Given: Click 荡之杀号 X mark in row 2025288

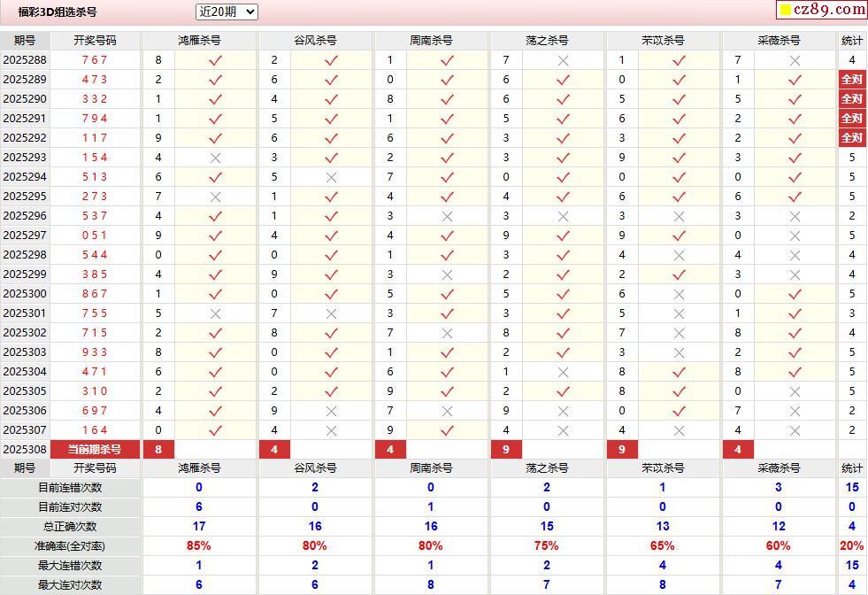Looking at the screenshot, I should (563, 60).
